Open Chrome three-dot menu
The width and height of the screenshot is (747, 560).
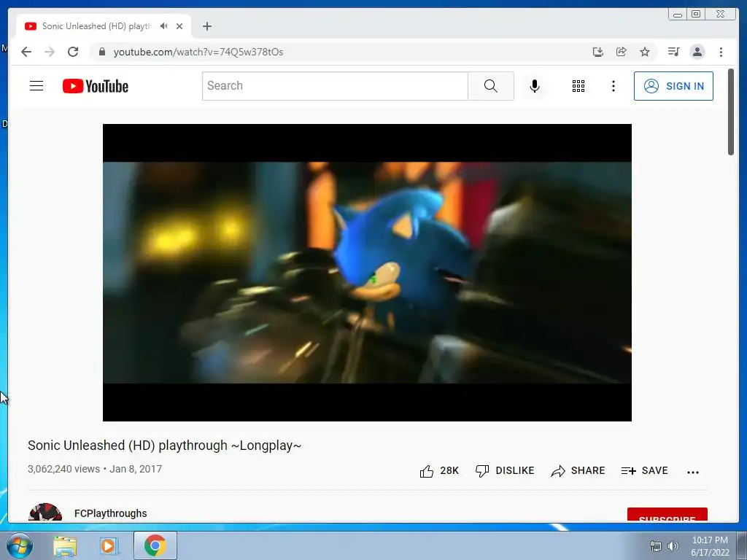(721, 52)
